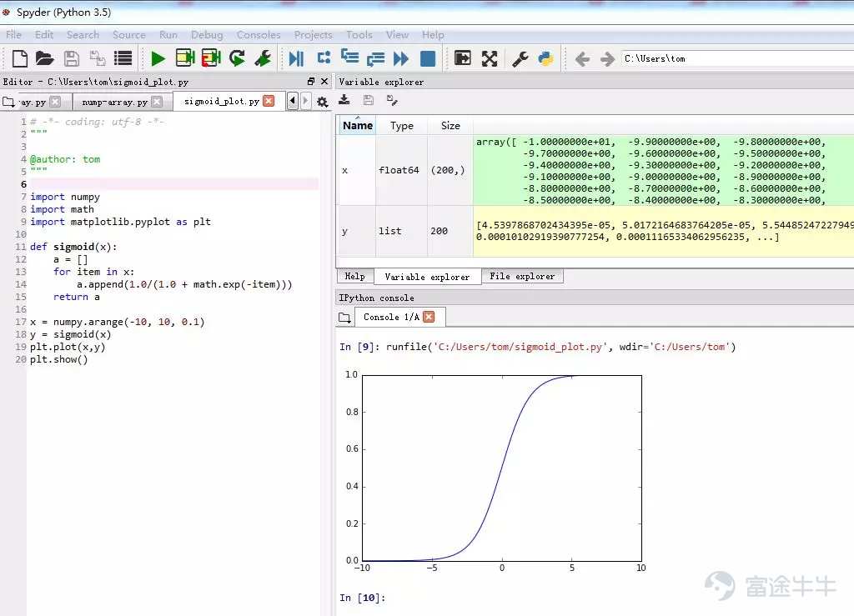
Task: Sort variables by the Name column header
Action: tap(358, 126)
